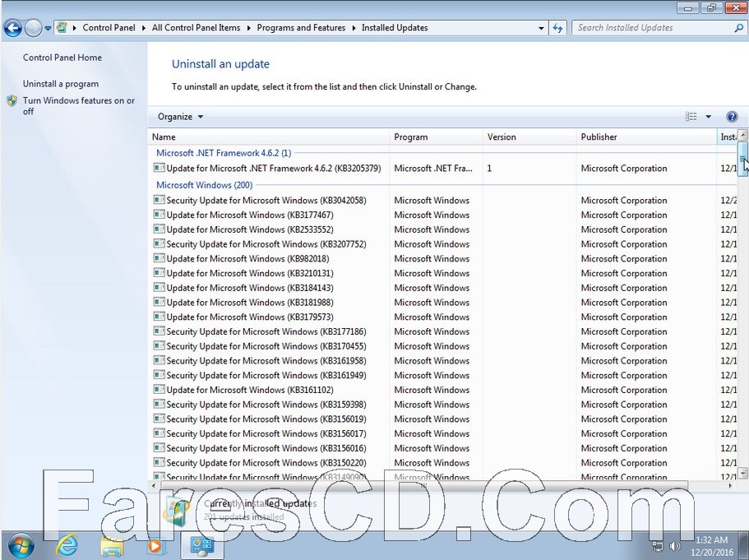The height and width of the screenshot is (560, 749).
Task: Launch Internet Explorer from the taskbar
Action: (x=67, y=545)
